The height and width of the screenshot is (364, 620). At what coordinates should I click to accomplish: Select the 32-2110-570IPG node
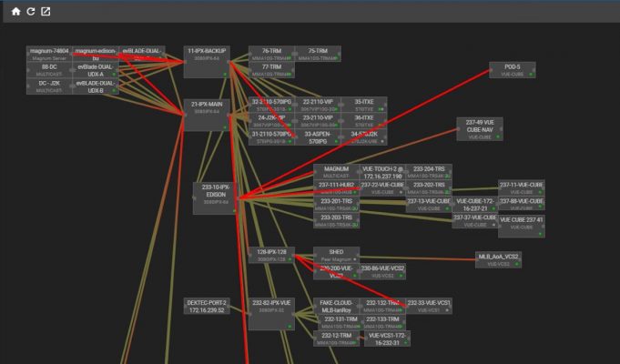click(x=271, y=105)
